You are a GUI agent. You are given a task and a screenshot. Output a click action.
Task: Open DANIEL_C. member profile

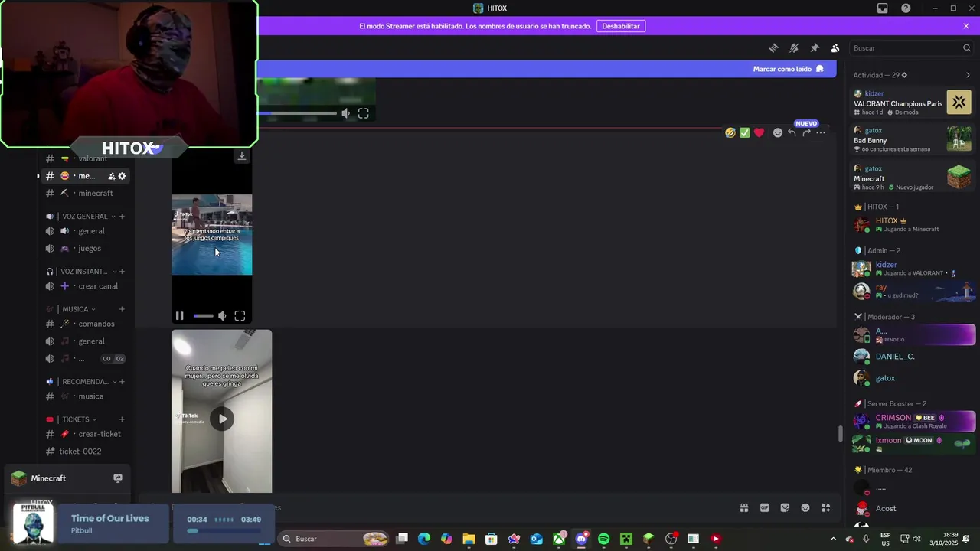(912, 357)
